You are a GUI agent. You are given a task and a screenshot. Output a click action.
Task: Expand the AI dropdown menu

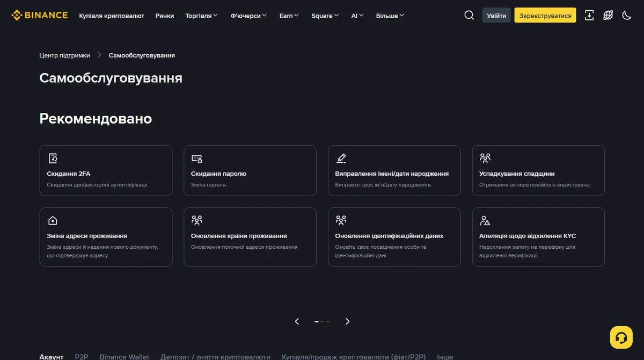[357, 16]
